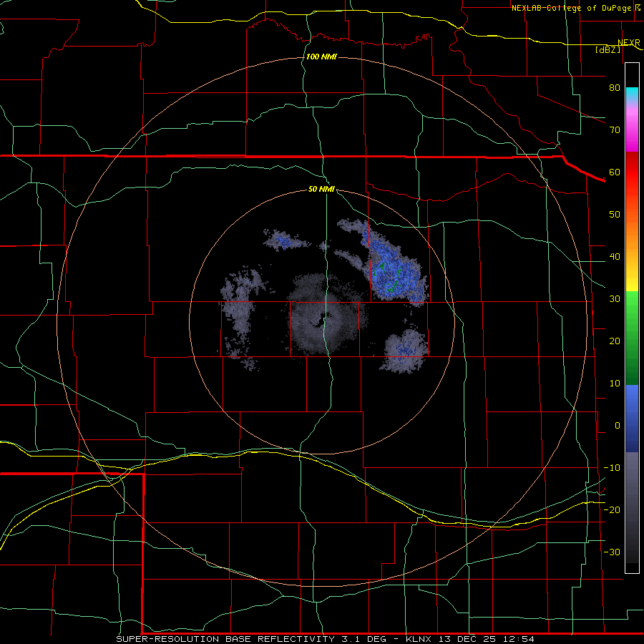Click the 40 dBZ scale value
Viewport: 644px width, 644px height.
click(615, 257)
